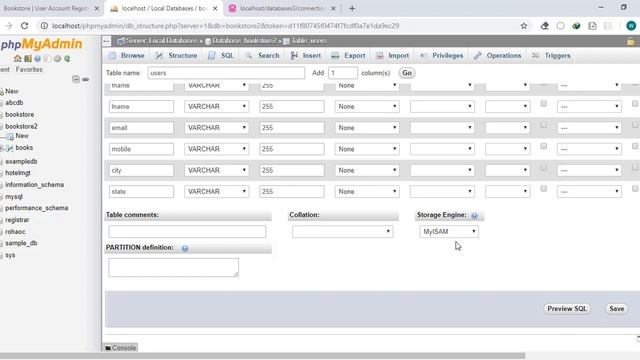This screenshot has width=640, height=360.
Task: Open table Collation dropdown
Action: (342, 231)
